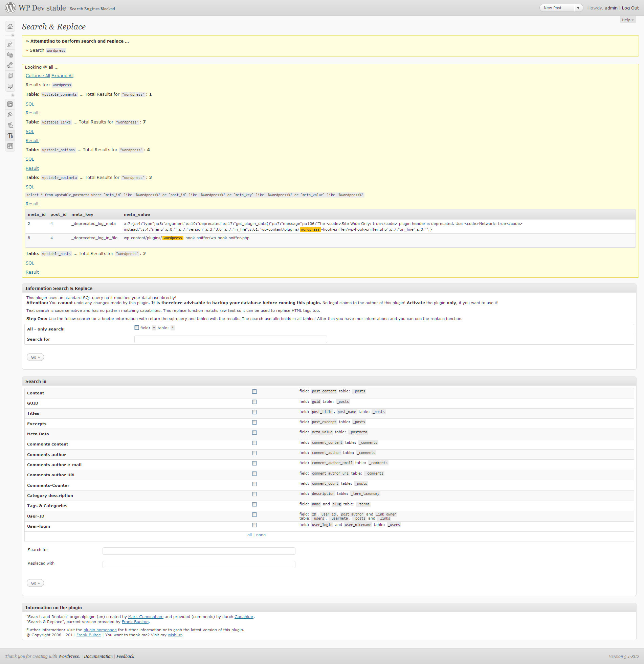The height and width of the screenshot is (664, 644).
Task: Open Plugins via the plug icon
Action: pos(10,115)
